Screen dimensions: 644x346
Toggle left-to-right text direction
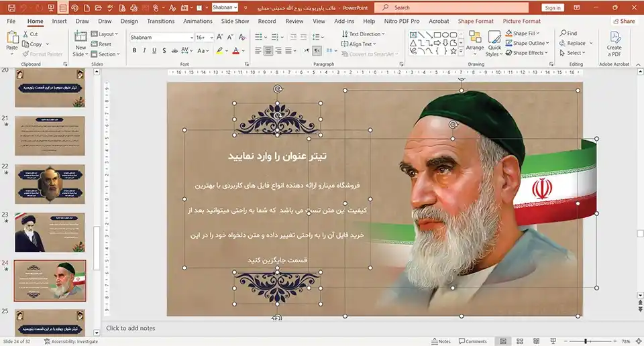[307, 50]
